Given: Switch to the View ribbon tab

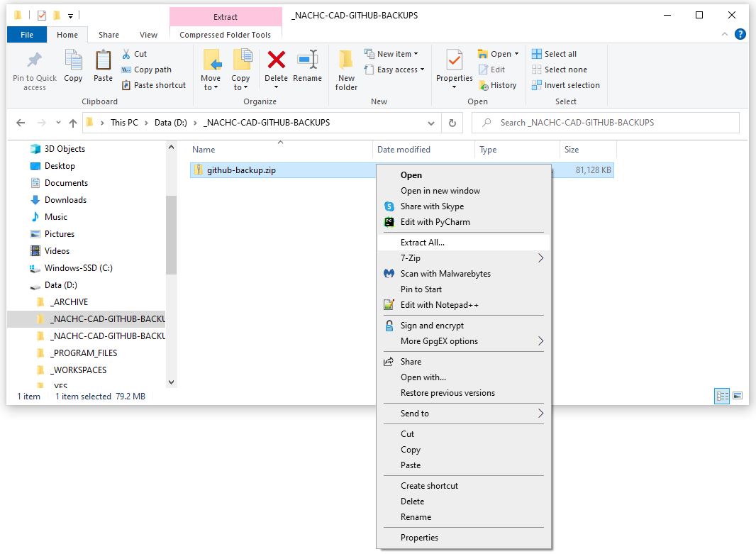Looking at the screenshot, I should 148,35.
